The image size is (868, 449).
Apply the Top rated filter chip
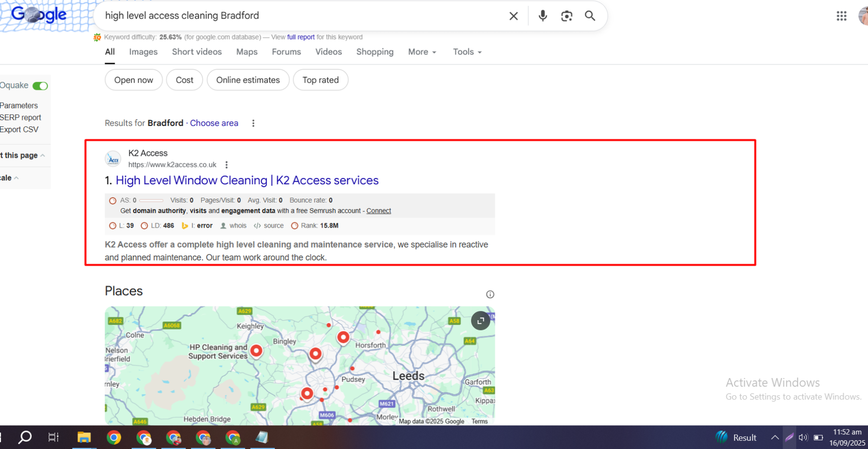[x=320, y=80]
